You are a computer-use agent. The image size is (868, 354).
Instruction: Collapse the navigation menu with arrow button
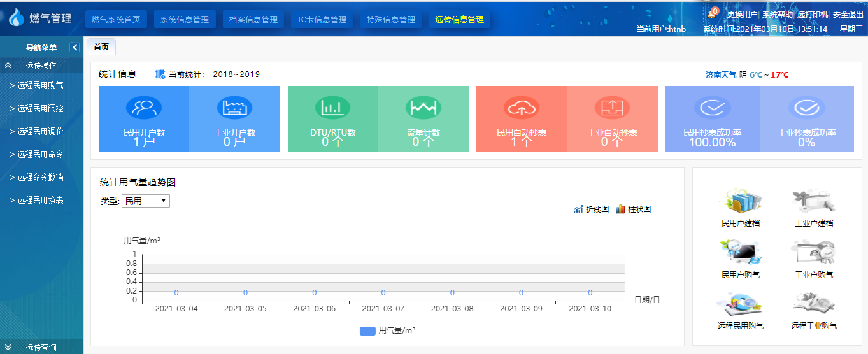click(x=75, y=47)
